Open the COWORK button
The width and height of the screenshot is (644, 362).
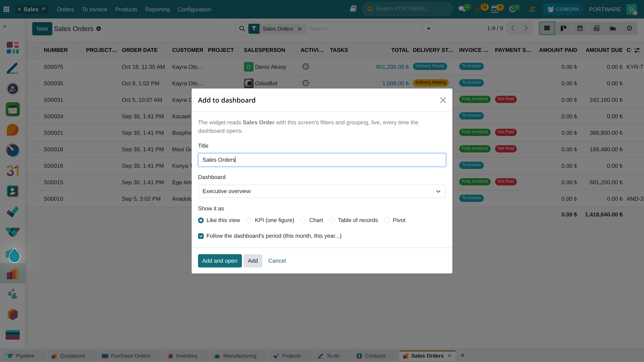563,9
